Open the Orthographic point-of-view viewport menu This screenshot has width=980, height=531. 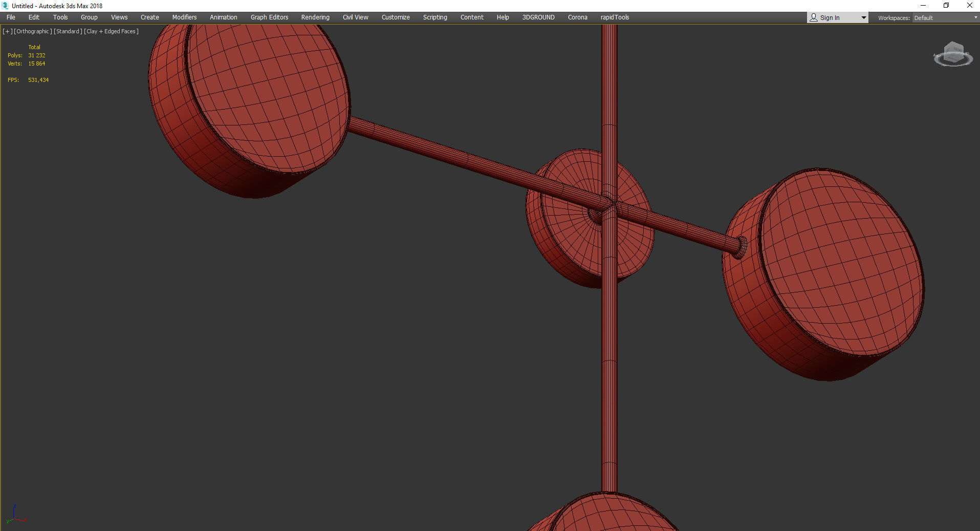pyautogui.click(x=33, y=31)
